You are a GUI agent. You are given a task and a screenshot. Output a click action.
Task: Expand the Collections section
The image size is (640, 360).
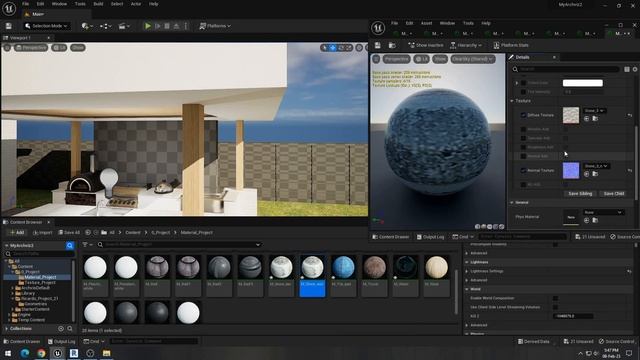click(7, 329)
